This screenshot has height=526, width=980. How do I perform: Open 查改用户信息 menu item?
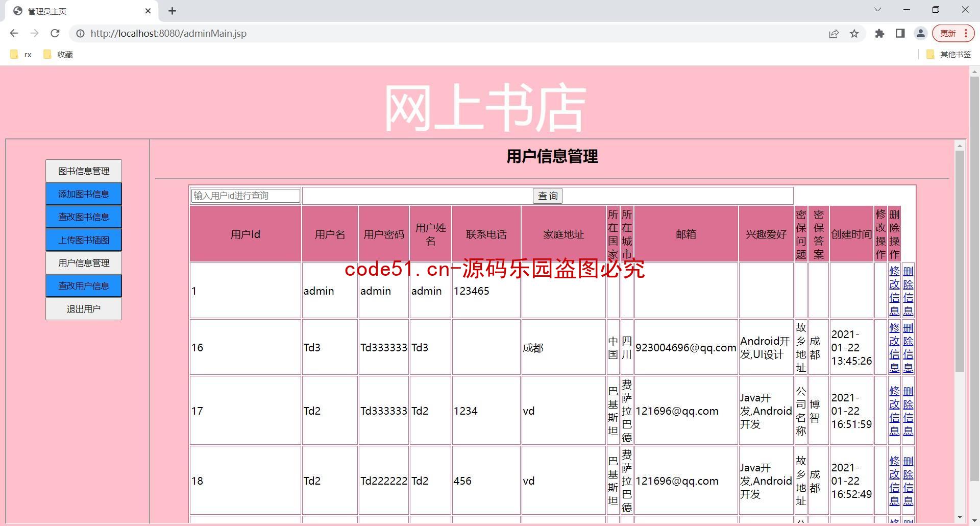[84, 286]
